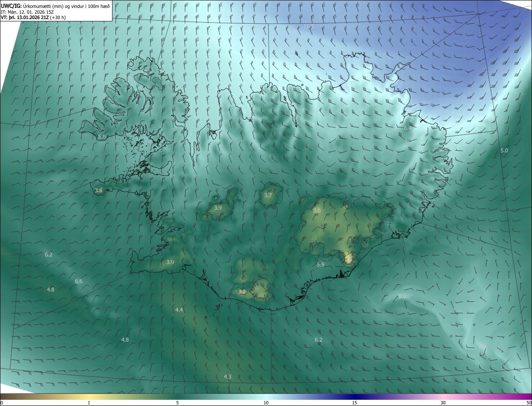Click the 3.7 value label on the glacier
The image size is (532, 406).
click(268, 196)
